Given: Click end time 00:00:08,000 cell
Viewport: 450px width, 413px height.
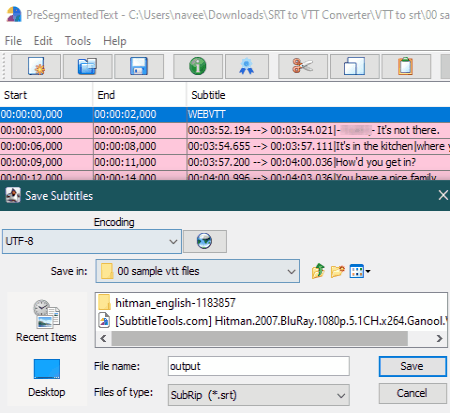Looking at the screenshot, I should [x=140, y=146].
